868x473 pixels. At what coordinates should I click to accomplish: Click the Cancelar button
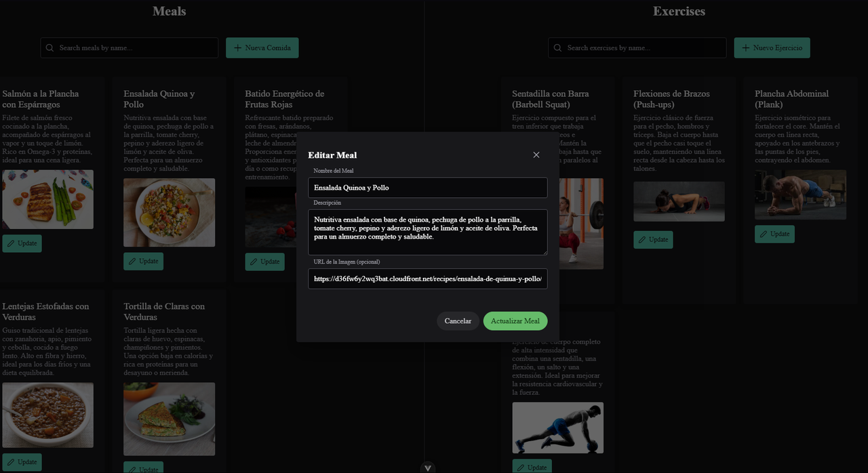pos(458,321)
